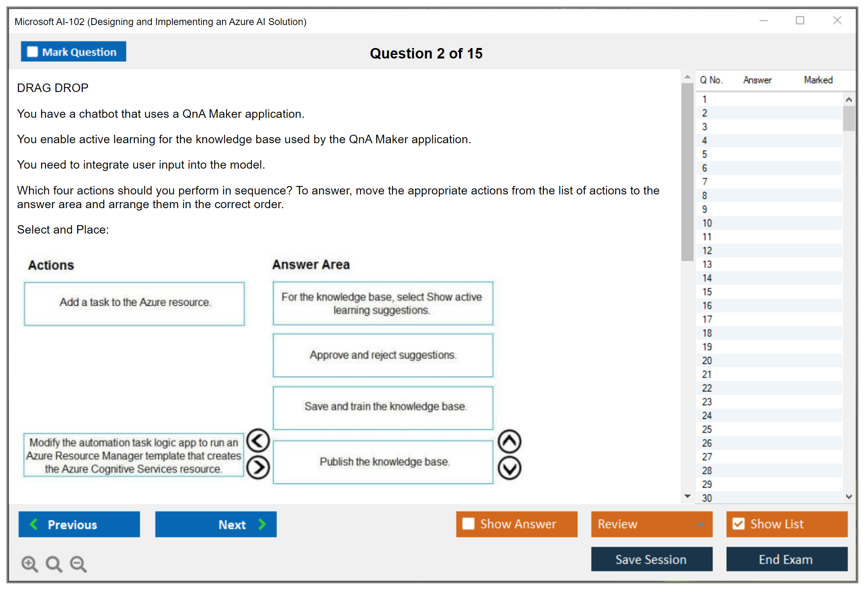
Task: Click the move-left circular arrow icon
Action: 258,441
